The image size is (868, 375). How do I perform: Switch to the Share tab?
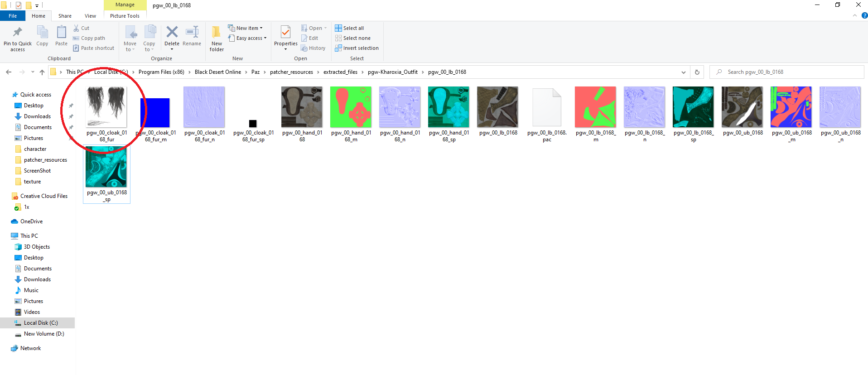[x=65, y=16]
